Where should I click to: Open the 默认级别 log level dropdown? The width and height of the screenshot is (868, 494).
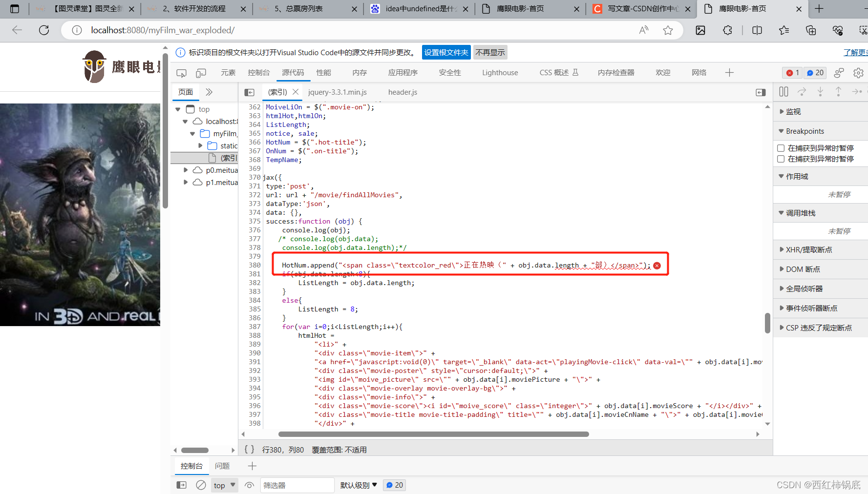pos(359,485)
